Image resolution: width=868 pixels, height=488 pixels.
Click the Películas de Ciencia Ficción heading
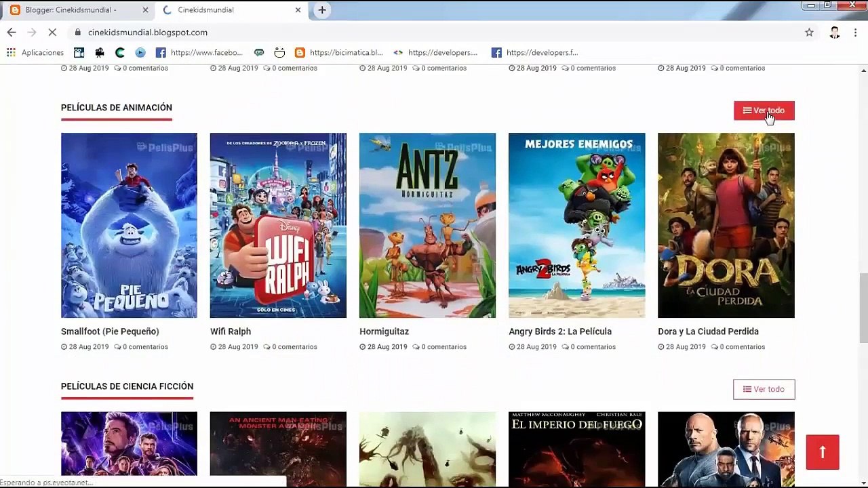click(127, 386)
